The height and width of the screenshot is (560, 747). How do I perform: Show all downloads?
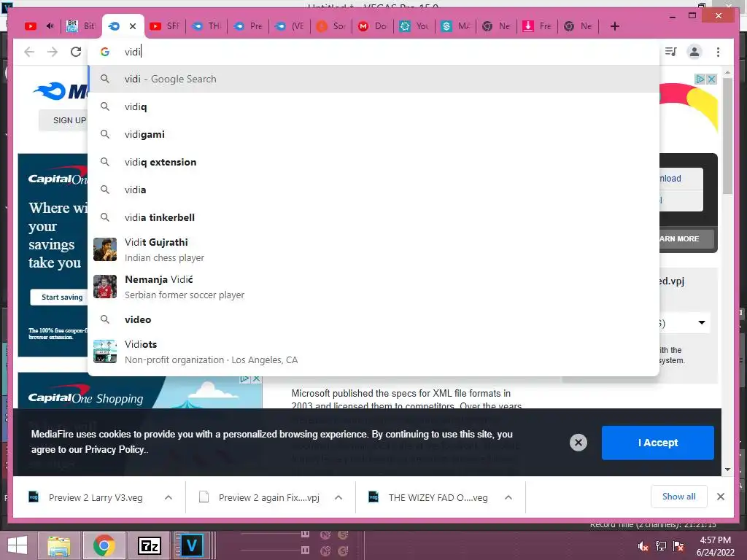(x=678, y=497)
